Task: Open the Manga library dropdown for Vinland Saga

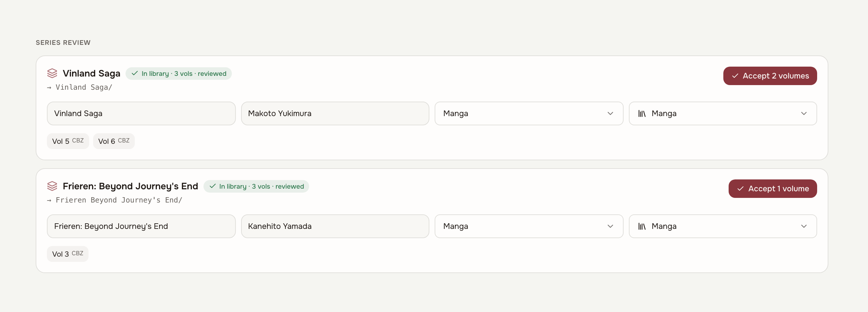Action: coord(723,113)
